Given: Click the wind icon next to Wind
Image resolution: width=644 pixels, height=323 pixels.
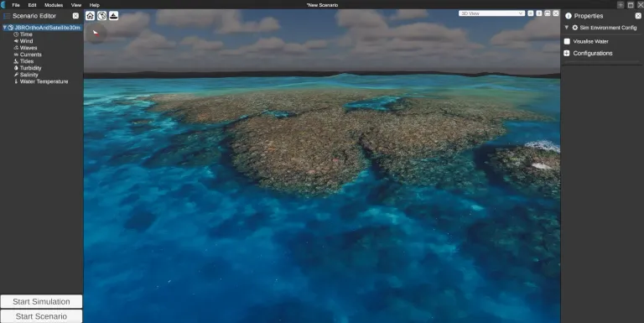Looking at the screenshot, I should 16,41.
